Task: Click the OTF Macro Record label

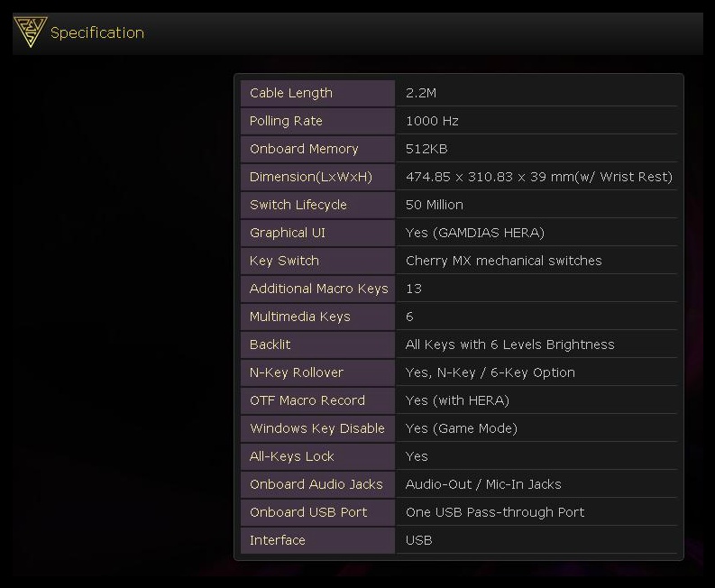Action: click(307, 400)
